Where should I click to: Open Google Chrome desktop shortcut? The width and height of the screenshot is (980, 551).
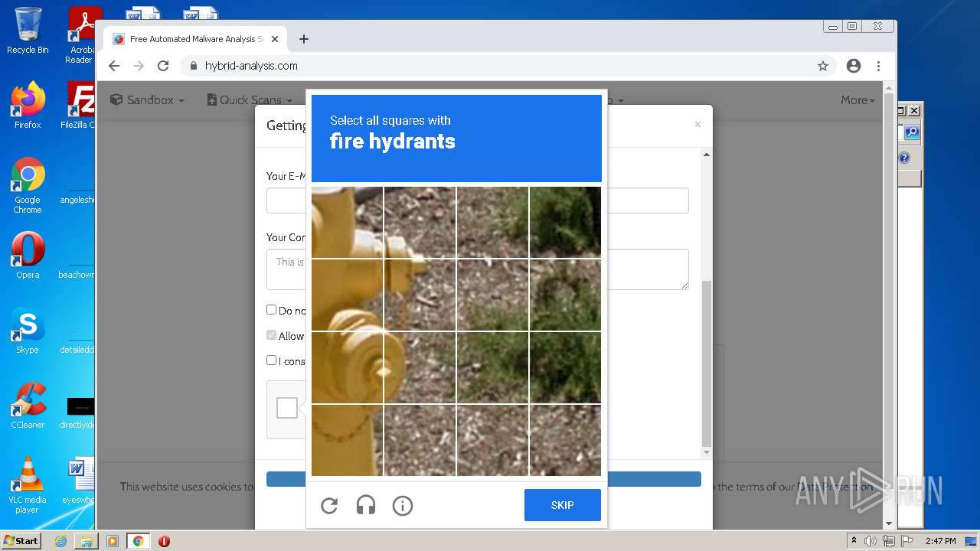[x=28, y=185]
